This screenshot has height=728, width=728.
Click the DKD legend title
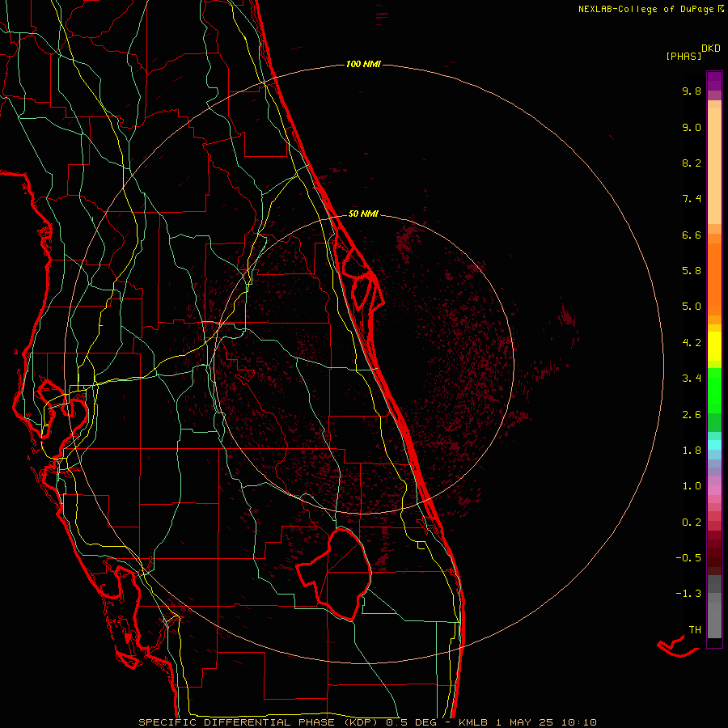click(x=711, y=49)
